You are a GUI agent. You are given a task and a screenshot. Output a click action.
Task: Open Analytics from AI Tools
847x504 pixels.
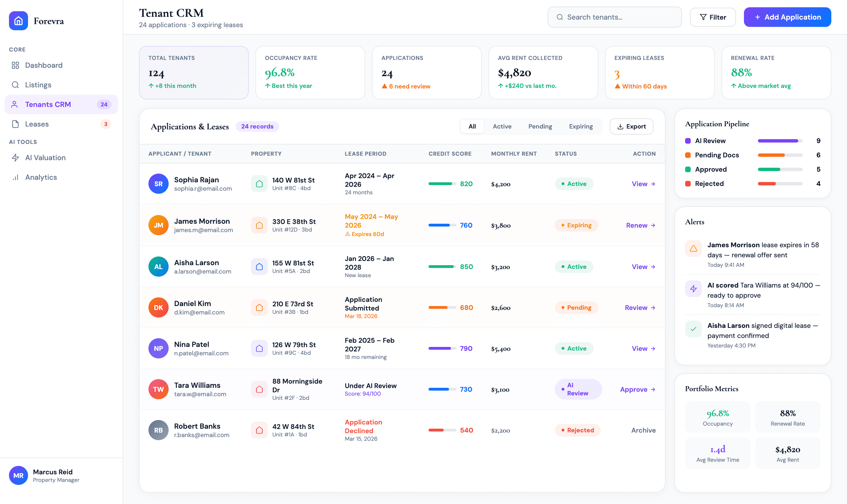tap(41, 177)
